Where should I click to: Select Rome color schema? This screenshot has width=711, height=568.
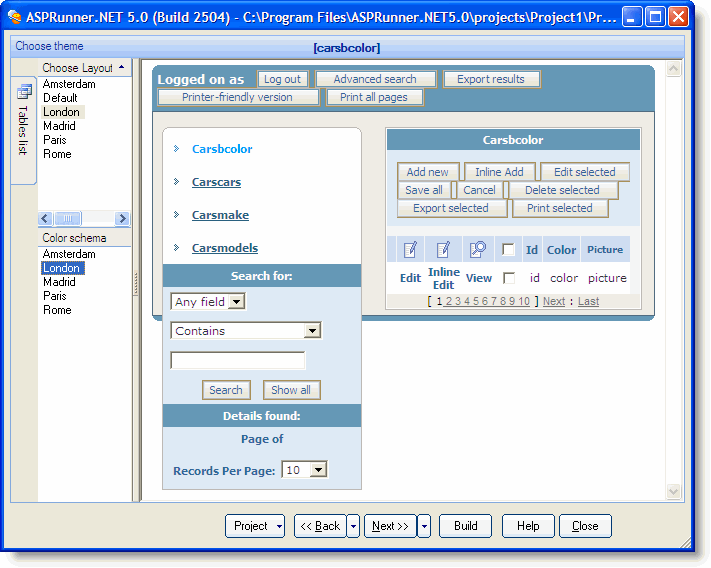(x=57, y=310)
